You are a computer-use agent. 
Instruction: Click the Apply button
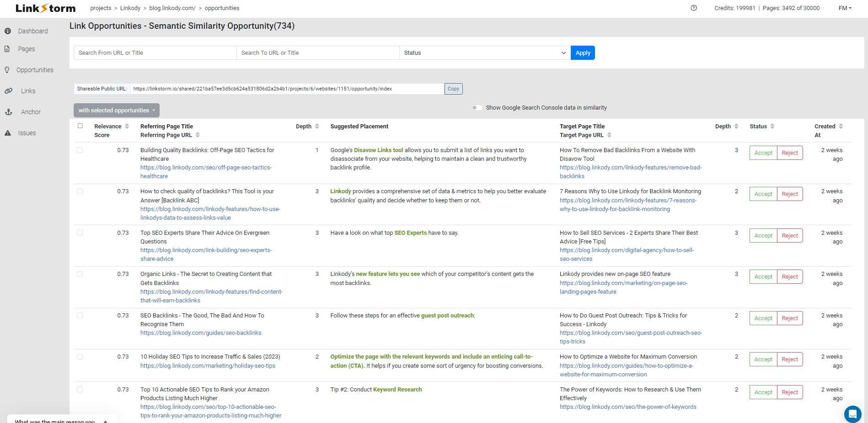tap(582, 53)
